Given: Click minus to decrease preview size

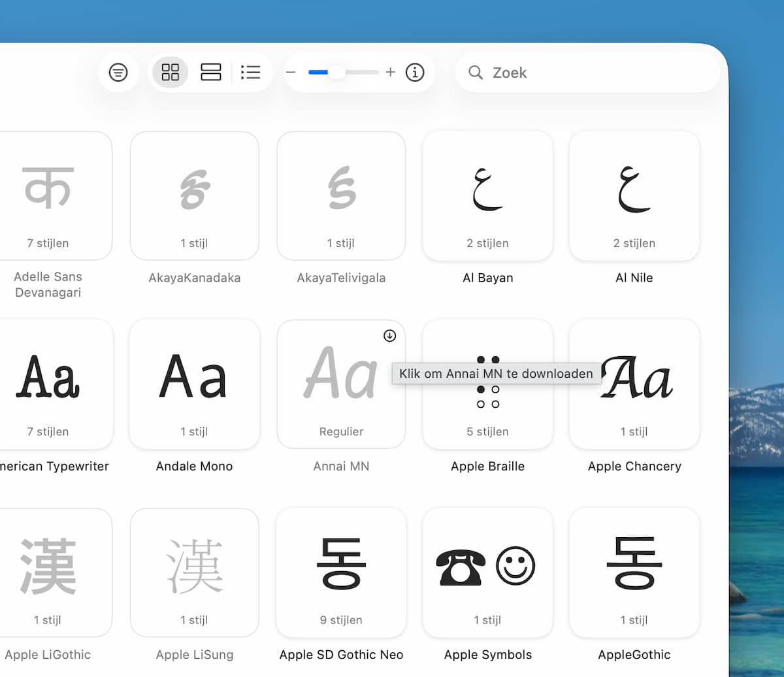Looking at the screenshot, I should [291, 72].
